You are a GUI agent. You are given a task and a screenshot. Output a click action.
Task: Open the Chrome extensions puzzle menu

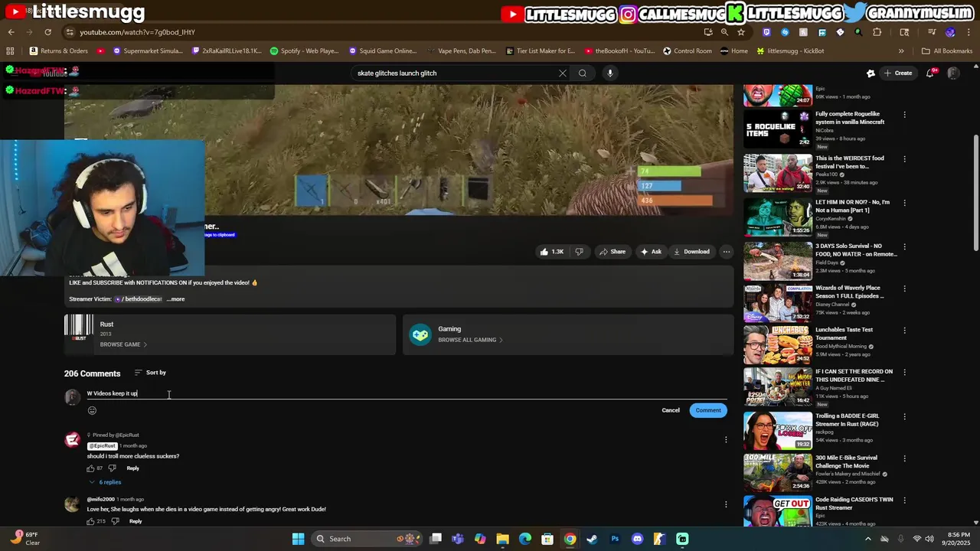coord(877,32)
